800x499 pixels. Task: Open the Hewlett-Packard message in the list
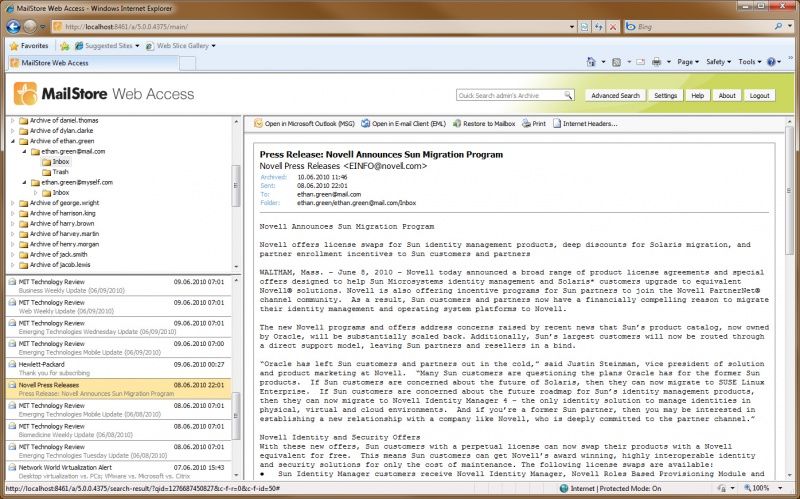pyautogui.click(x=118, y=368)
